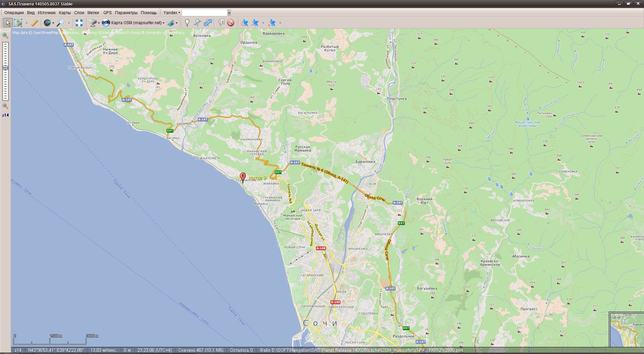The height and width of the screenshot is (354, 644).
Task: Click the overlay layers icon
Action: click(x=171, y=23)
